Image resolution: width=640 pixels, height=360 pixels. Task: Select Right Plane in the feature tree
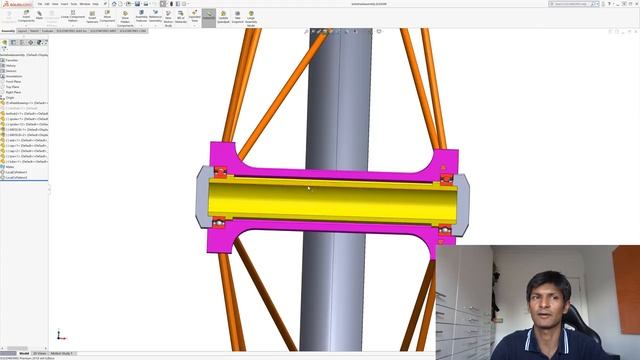point(13,92)
